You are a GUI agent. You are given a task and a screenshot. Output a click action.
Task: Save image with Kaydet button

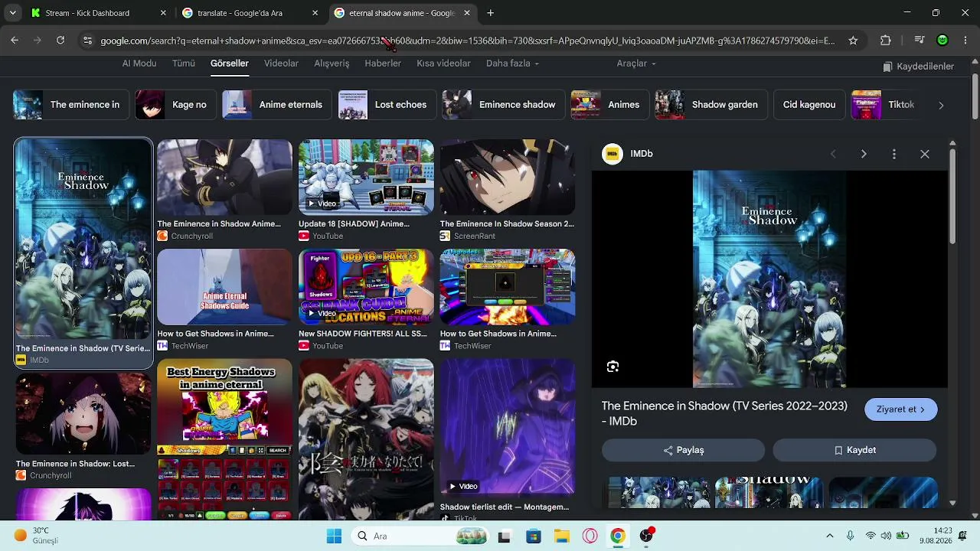point(854,450)
